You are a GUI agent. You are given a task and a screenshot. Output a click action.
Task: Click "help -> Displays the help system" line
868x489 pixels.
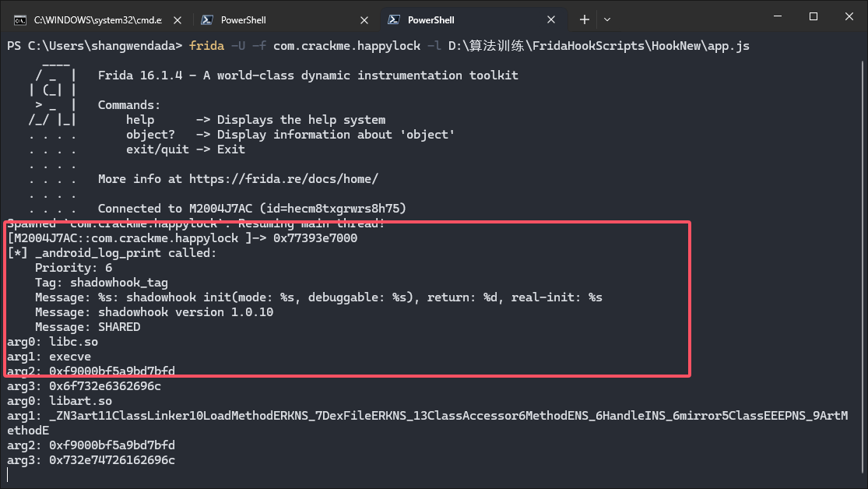click(x=256, y=120)
